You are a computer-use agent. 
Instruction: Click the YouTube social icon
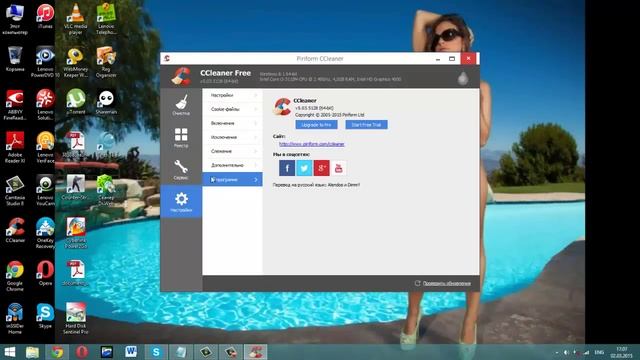click(x=338, y=168)
